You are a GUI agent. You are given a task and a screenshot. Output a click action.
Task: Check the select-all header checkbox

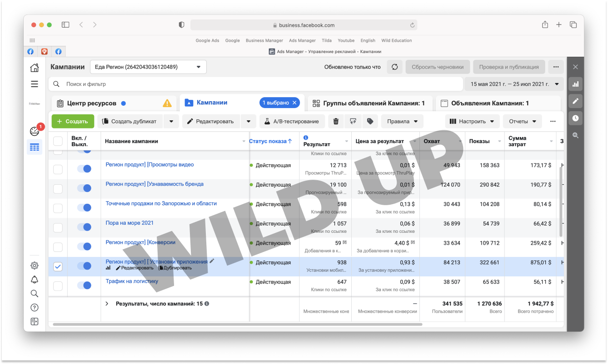click(58, 141)
